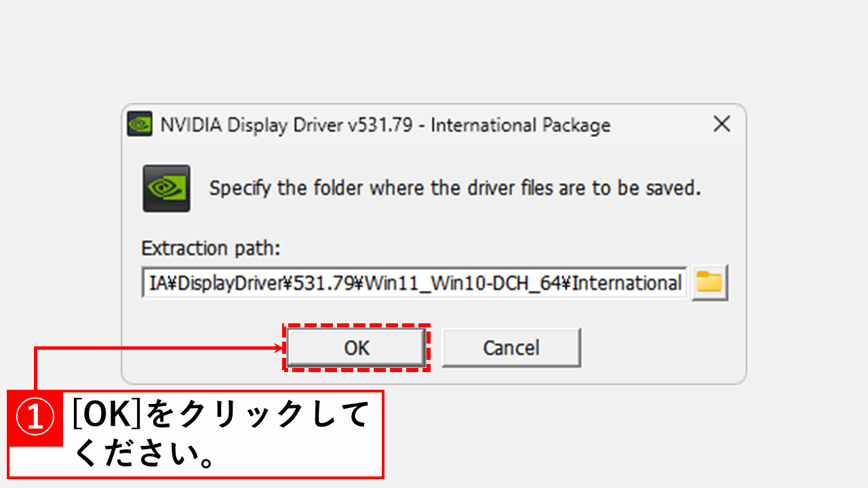Click the dialog title bar text

[x=385, y=125]
